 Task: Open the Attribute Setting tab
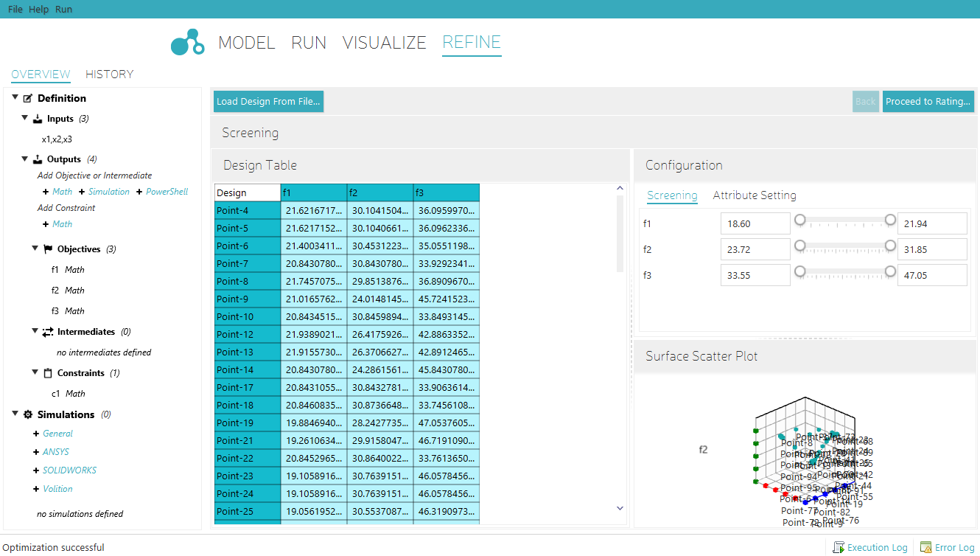click(x=755, y=195)
